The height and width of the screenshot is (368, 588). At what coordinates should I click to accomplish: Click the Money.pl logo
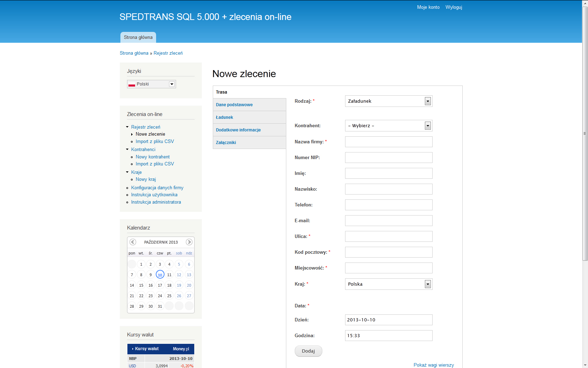pyautogui.click(x=181, y=349)
